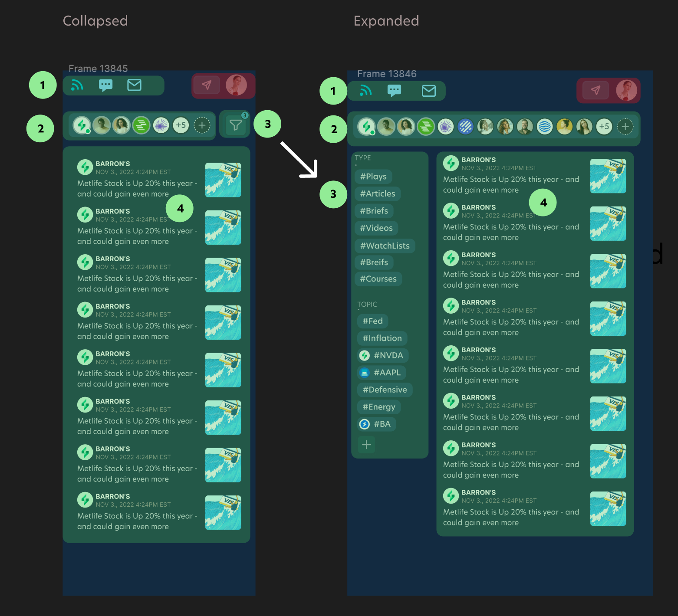Open the chat message icon
The image size is (678, 616).
(x=105, y=85)
